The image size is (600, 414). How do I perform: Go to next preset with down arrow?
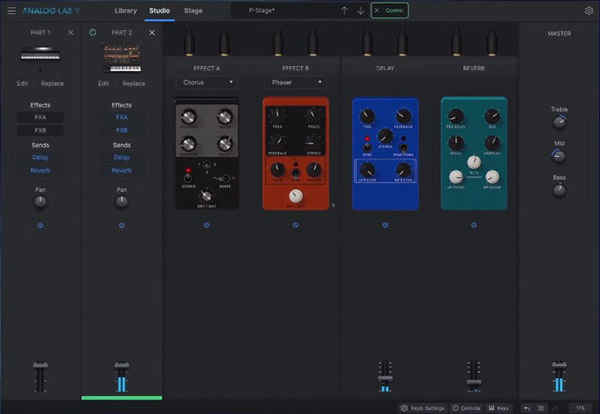coord(359,11)
